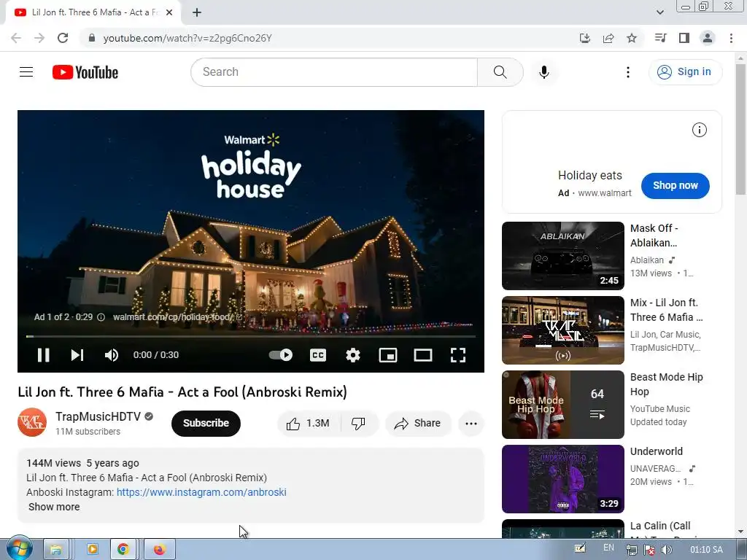Open the YouTube hamburger guide menu

pos(26,72)
